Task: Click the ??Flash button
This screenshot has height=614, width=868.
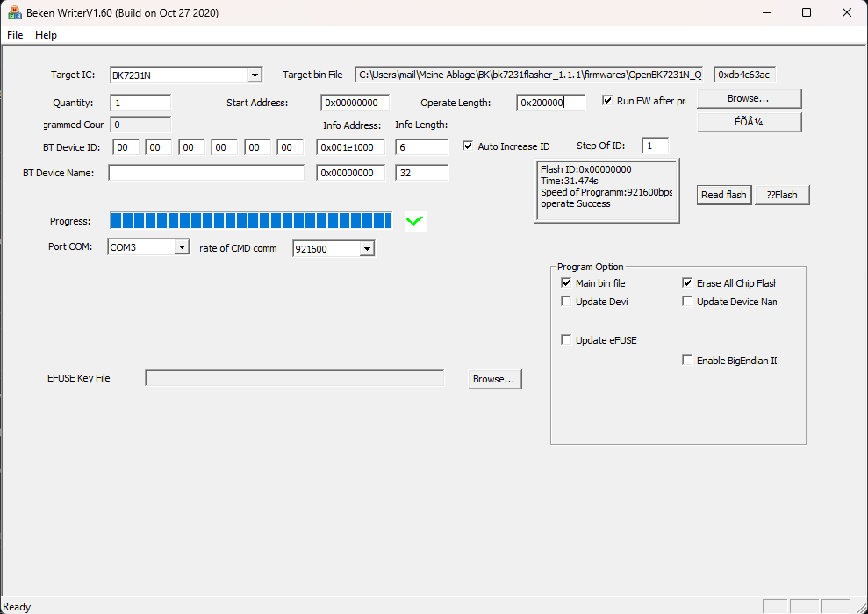Action: coord(781,194)
